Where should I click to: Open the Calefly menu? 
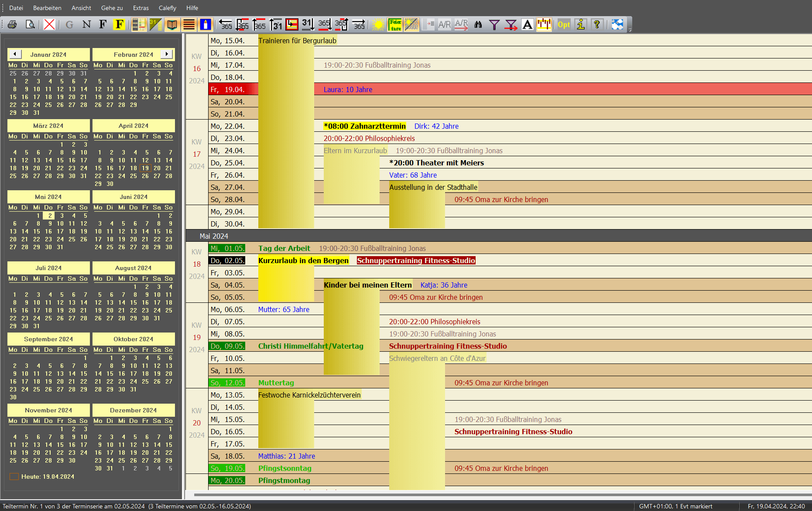(x=167, y=8)
